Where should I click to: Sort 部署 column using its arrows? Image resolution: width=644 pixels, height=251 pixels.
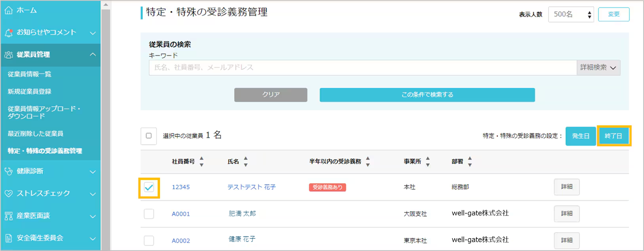(x=470, y=161)
